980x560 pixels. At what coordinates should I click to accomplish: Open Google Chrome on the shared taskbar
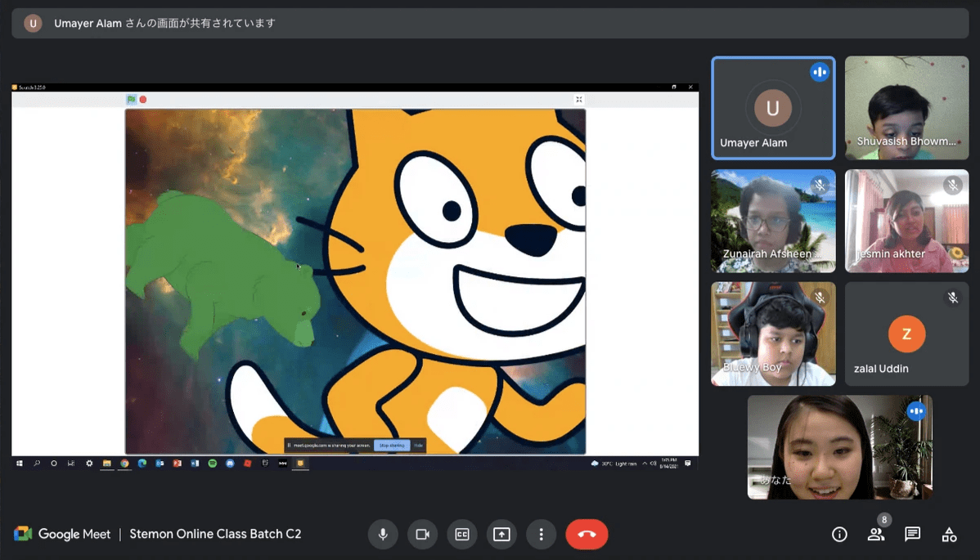[x=124, y=464]
